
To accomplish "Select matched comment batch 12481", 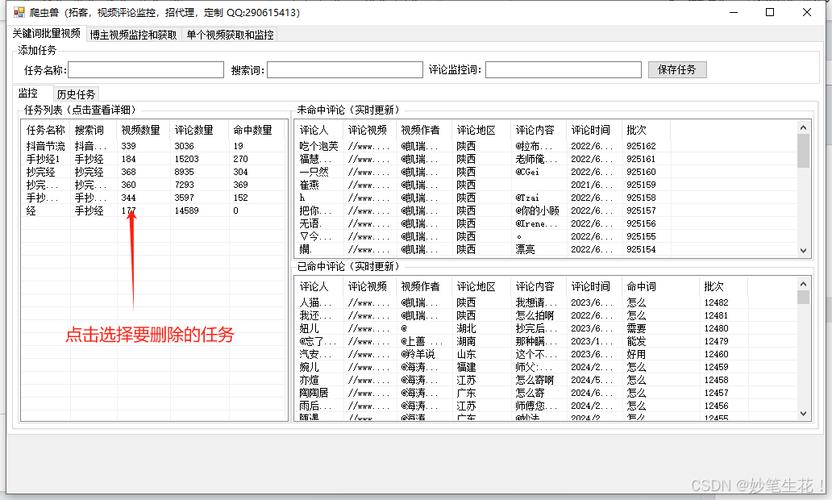I will (x=545, y=315).
